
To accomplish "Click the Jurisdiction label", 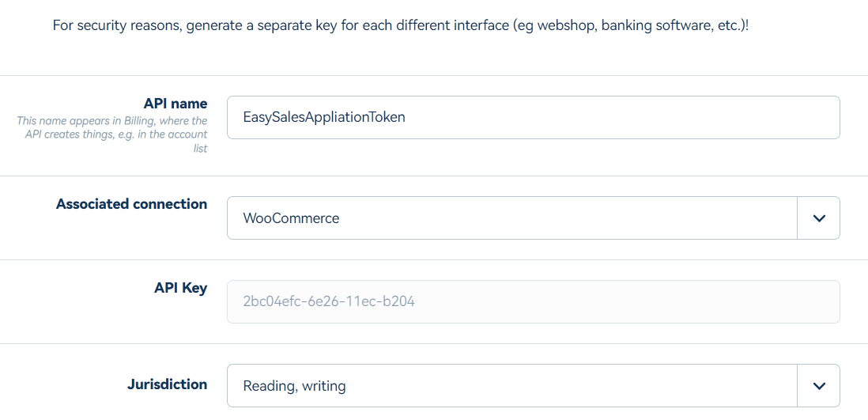I will (167, 384).
